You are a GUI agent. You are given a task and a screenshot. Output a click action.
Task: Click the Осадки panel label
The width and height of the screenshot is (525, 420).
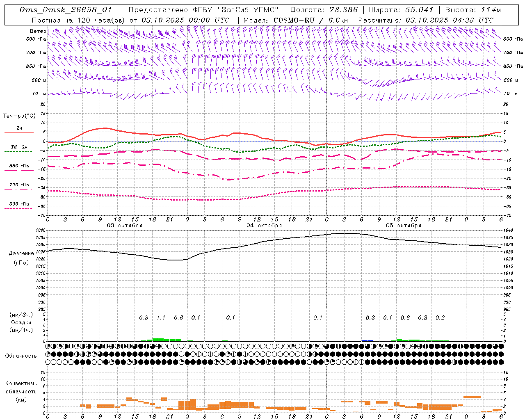click(21, 322)
